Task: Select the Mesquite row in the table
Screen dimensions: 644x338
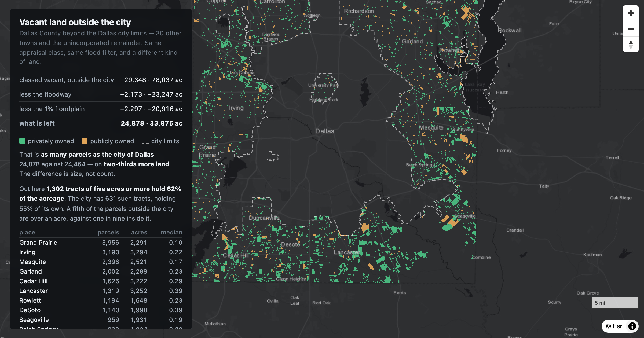Action: pyautogui.click(x=101, y=262)
